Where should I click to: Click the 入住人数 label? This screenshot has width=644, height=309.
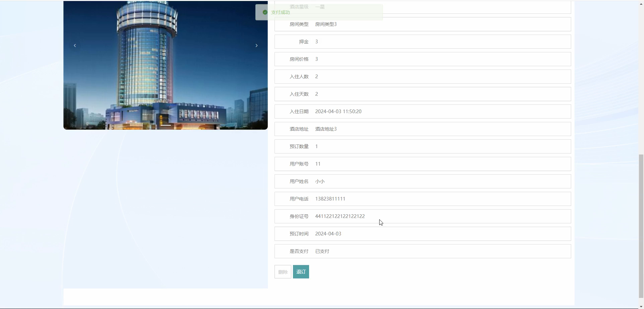[x=299, y=77]
